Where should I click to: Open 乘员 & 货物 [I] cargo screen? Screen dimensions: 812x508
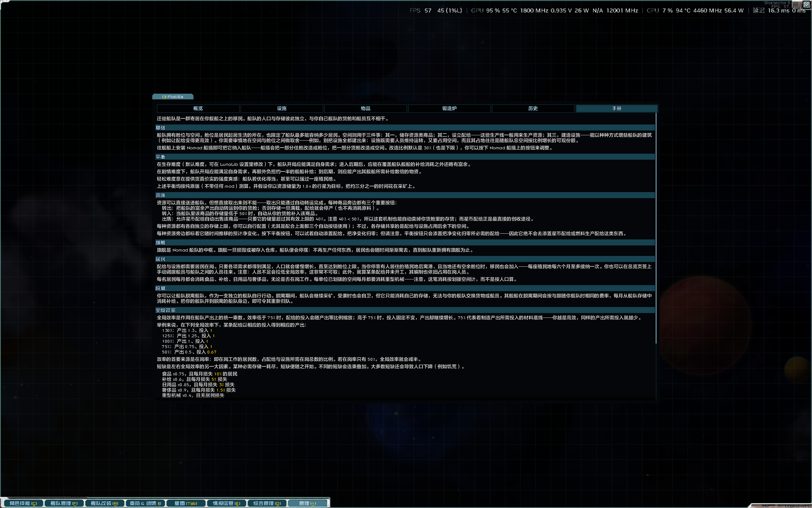(145, 503)
